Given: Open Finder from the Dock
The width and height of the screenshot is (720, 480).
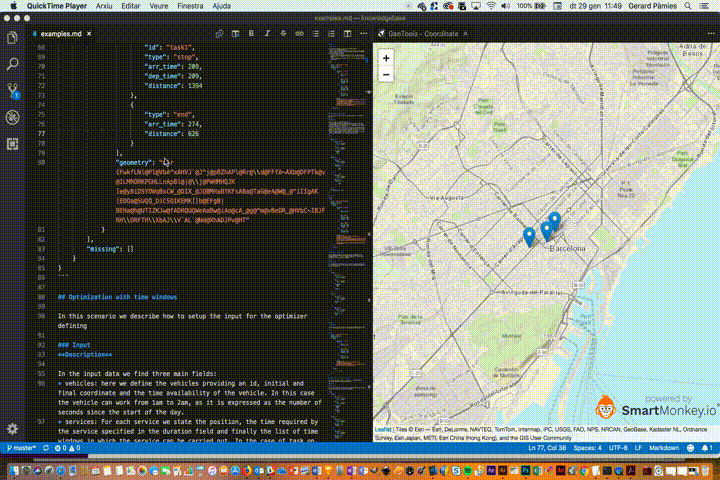Looking at the screenshot, I should coord(14,470).
